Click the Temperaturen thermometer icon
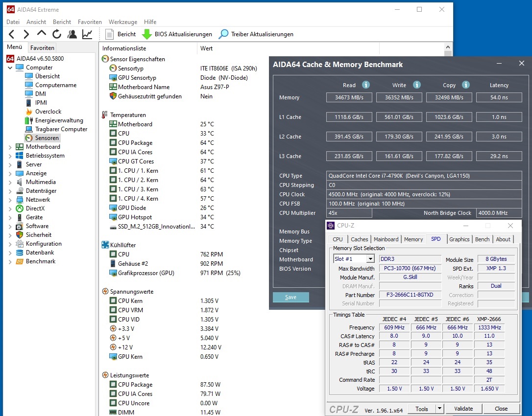 click(105, 115)
